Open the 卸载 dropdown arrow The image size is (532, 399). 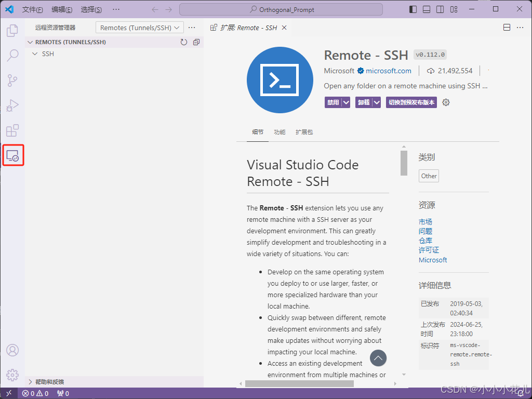[x=377, y=102]
